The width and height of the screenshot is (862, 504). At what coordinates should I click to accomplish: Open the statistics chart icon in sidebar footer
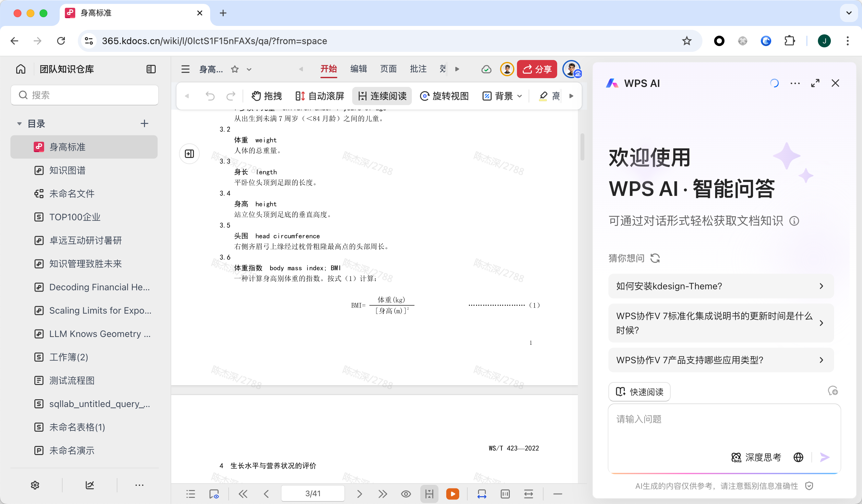[90, 485]
